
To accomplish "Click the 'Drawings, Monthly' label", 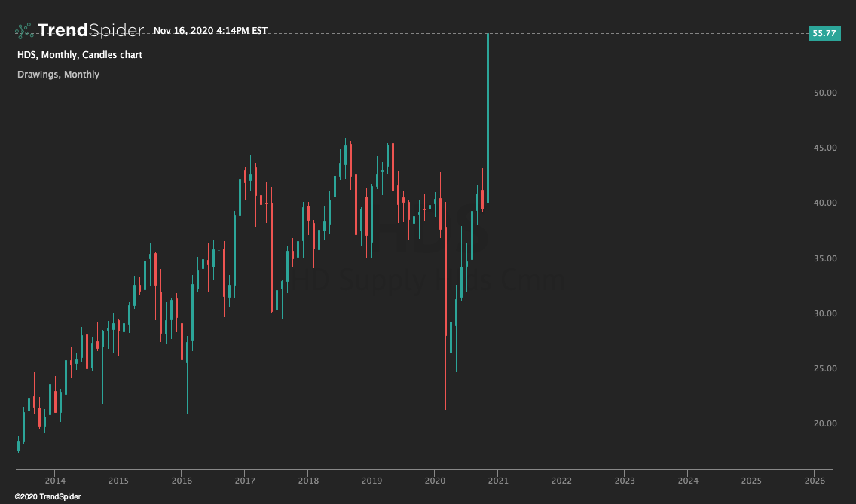I will [59, 75].
